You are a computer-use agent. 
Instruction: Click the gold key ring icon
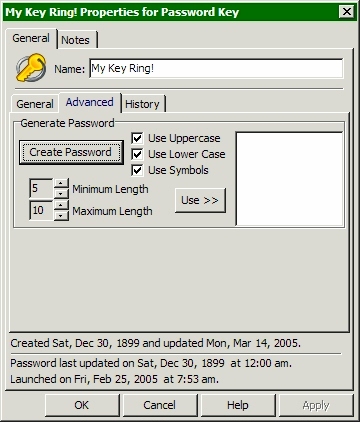31,68
